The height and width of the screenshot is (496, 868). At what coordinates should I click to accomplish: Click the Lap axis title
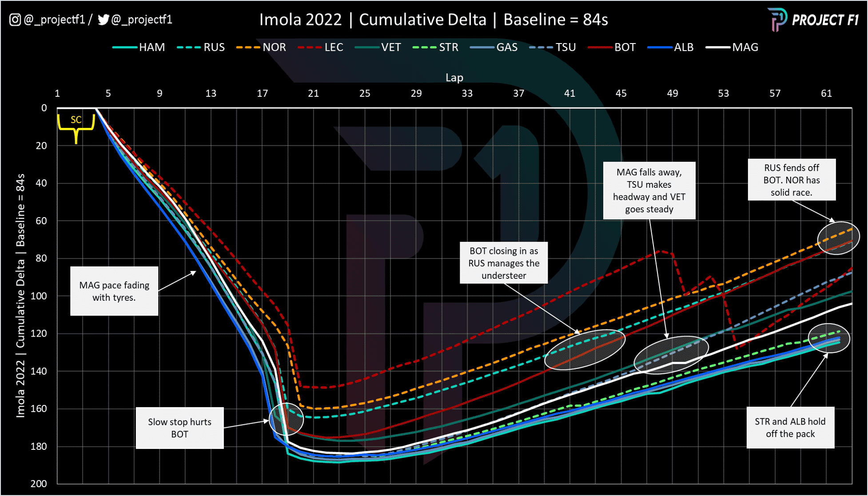pyautogui.click(x=454, y=78)
